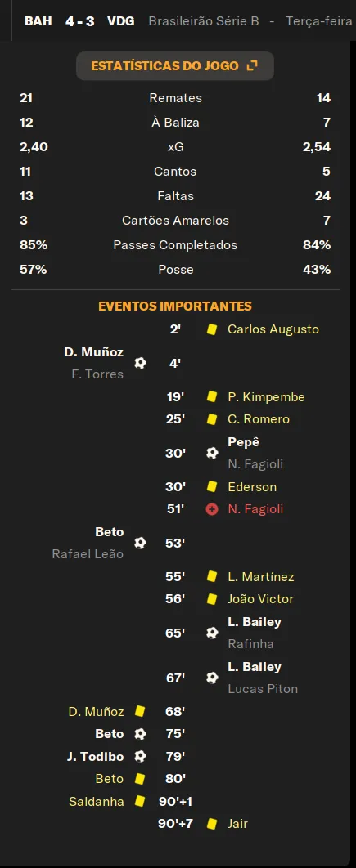Click Ederson's yellow card icon at 30'
356x868 pixels.
(211, 486)
